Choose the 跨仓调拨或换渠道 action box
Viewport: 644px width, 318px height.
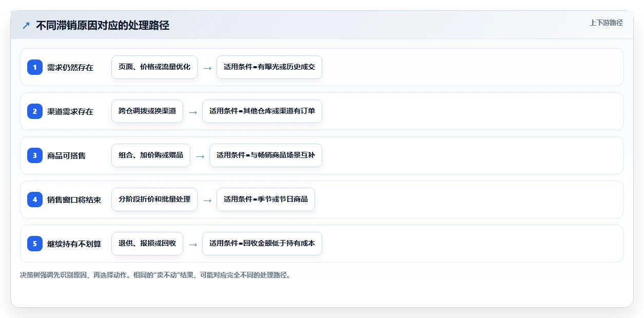pyautogui.click(x=147, y=111)
